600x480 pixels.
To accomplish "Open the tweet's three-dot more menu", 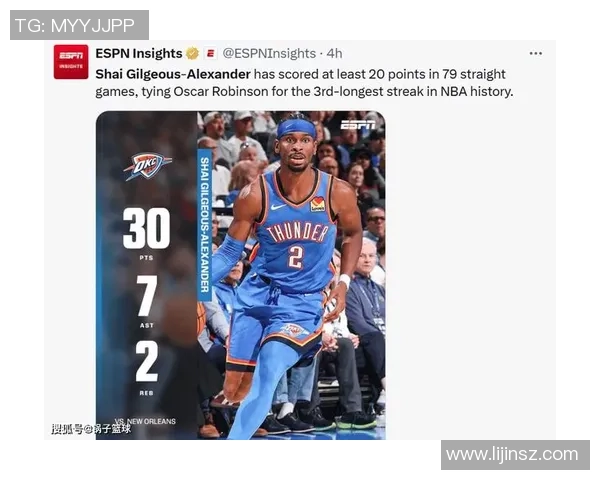I will (535, 53).
